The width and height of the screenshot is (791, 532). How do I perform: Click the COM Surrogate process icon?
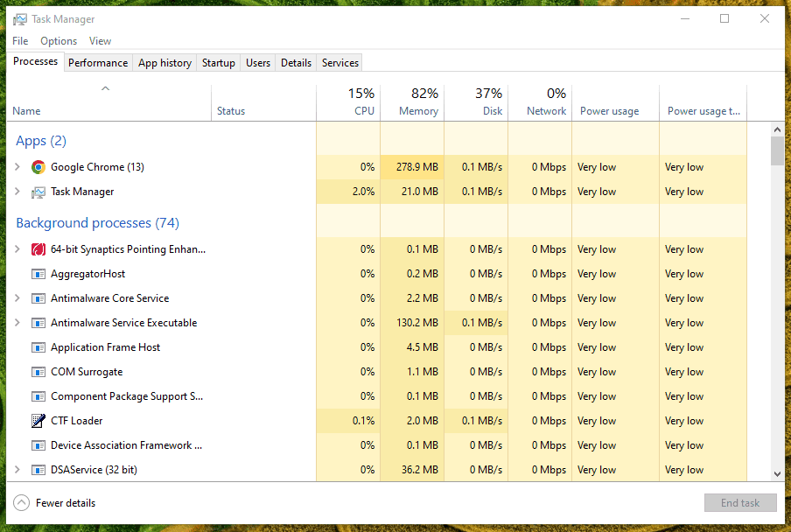38,372
